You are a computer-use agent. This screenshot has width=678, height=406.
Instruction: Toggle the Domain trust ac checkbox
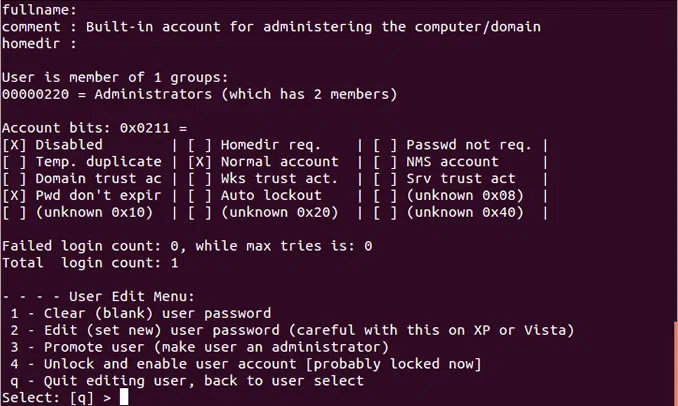tap(15, 178)
